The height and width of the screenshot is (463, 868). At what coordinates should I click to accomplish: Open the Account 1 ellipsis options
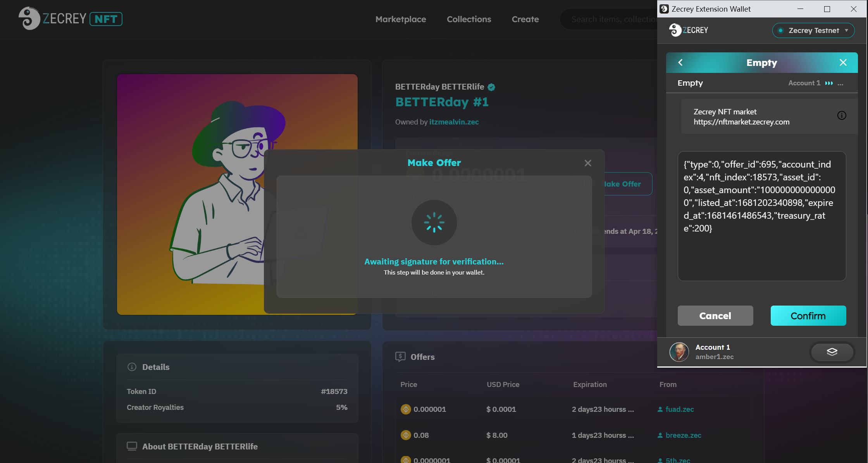coord(840,83)
